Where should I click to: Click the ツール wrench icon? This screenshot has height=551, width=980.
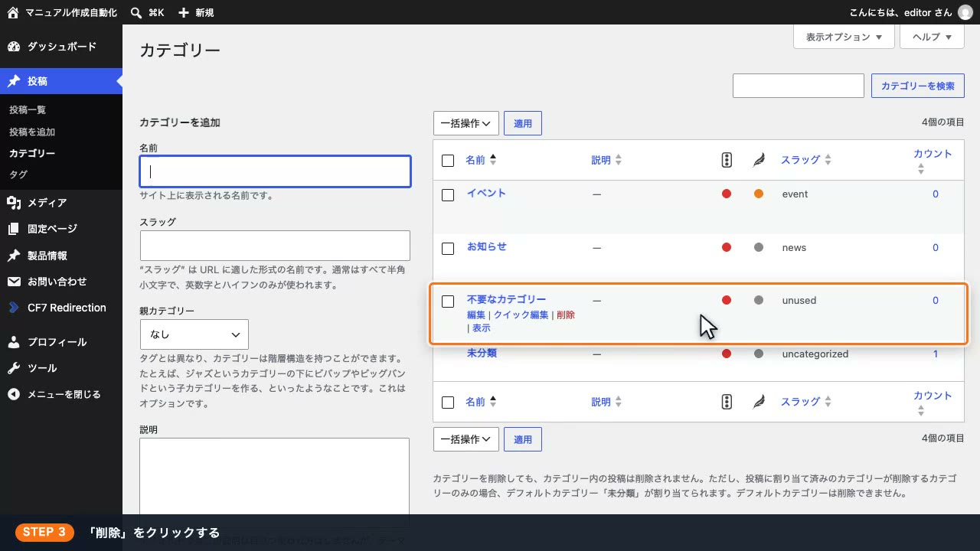click(x=14, y=368)
